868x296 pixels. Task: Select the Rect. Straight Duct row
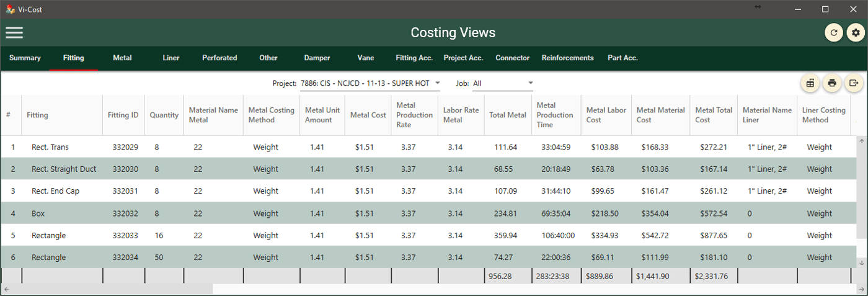click(64, 169)
